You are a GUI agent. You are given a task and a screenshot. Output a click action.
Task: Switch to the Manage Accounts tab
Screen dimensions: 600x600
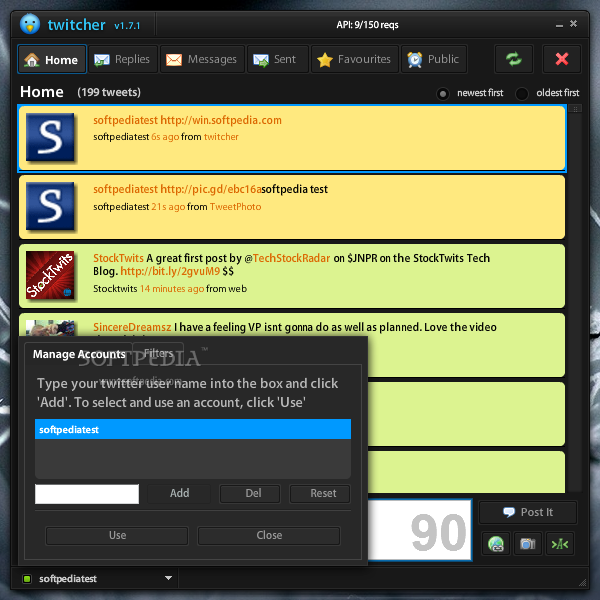79,354
